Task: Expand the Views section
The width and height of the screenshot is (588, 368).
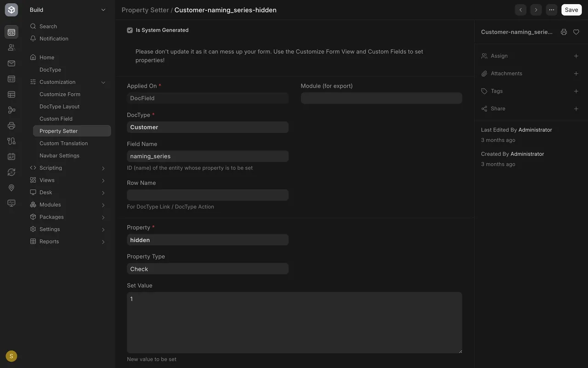Action: click(x=103, y=180)
